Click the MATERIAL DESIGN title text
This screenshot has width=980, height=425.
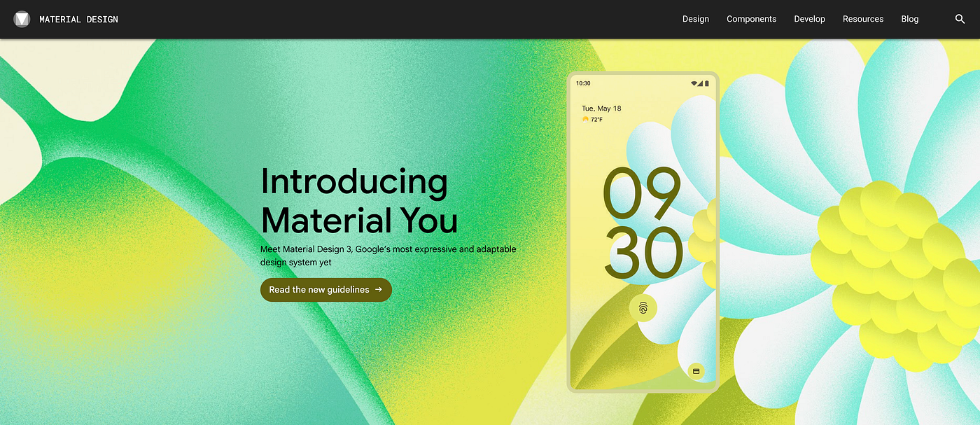point(78,19)
